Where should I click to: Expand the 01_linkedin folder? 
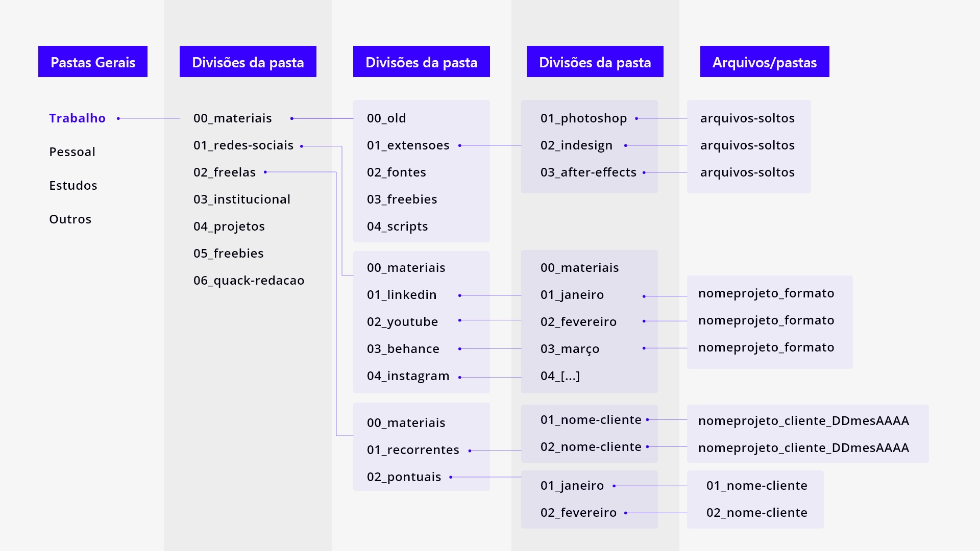click(402, 295)
